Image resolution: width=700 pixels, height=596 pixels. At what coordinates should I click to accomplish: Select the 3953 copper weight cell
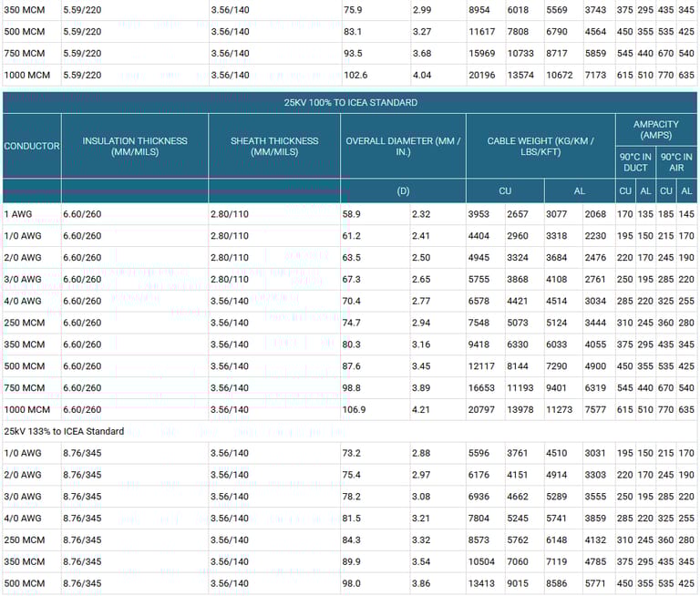480,214
